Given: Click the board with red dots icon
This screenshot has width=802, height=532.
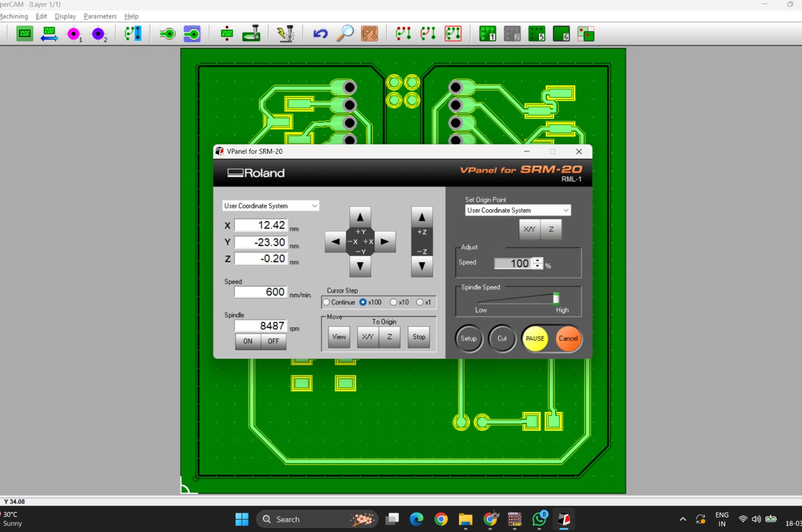Looking at the screenshot, I should click(x=227, y=34).
